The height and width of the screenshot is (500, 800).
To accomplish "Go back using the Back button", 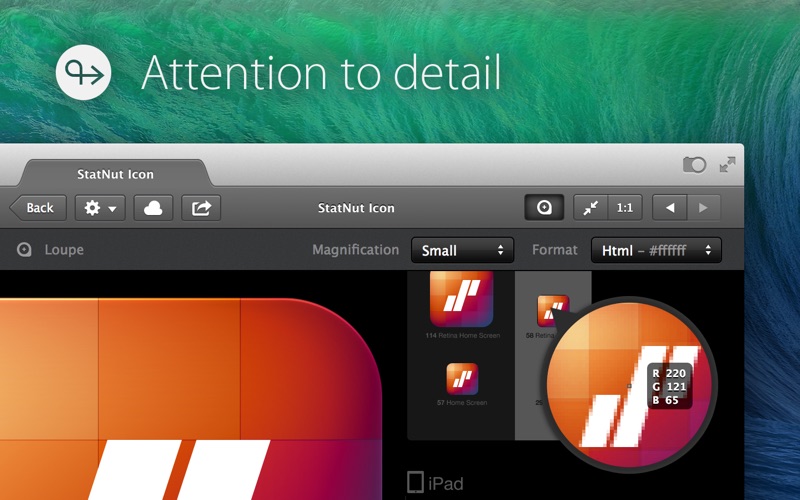I will click(x=38, y=208).
